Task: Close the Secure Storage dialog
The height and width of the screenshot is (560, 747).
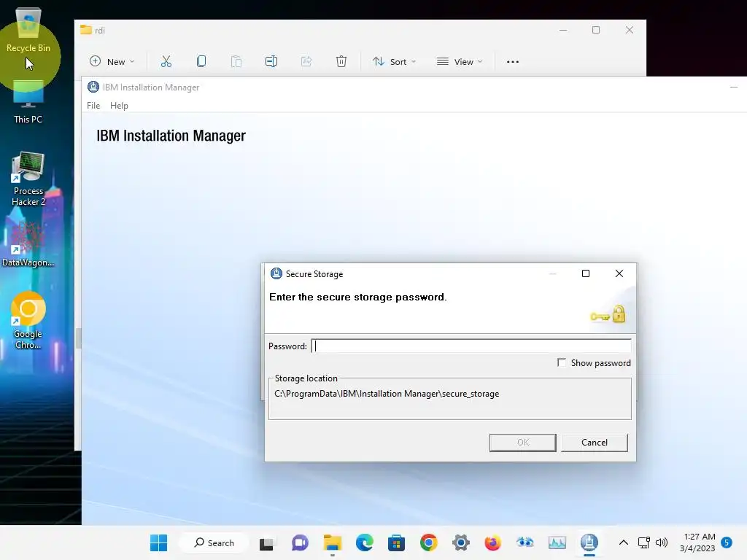Action: 619,273
